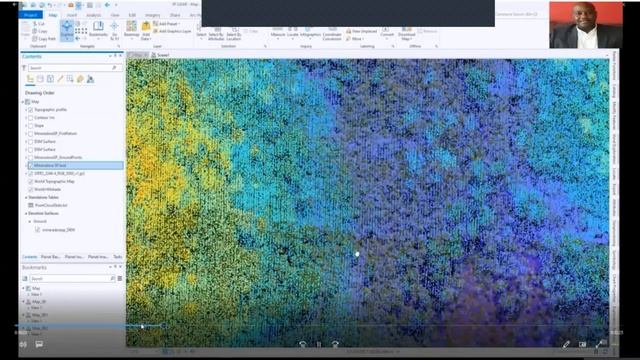
Task: Open the Bookmarks ribbon button
Action: pyautogui.click(x=98, y=30)
